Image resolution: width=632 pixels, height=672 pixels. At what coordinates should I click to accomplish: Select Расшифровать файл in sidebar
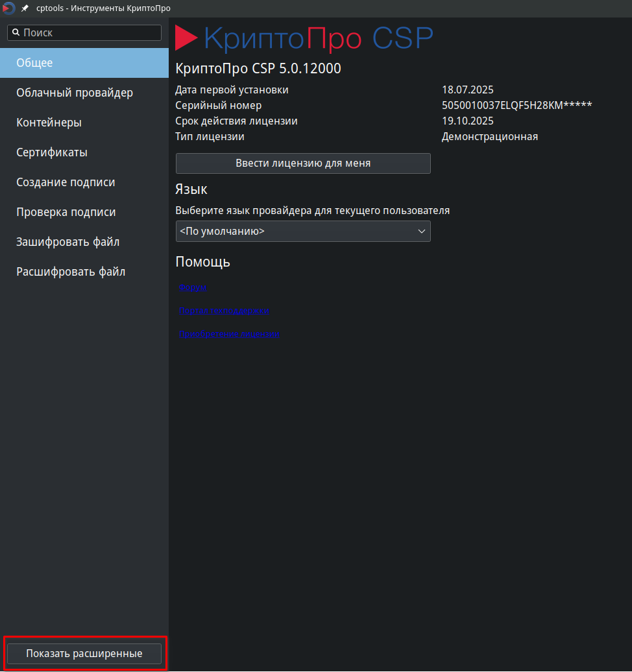[x=84, y=272]
